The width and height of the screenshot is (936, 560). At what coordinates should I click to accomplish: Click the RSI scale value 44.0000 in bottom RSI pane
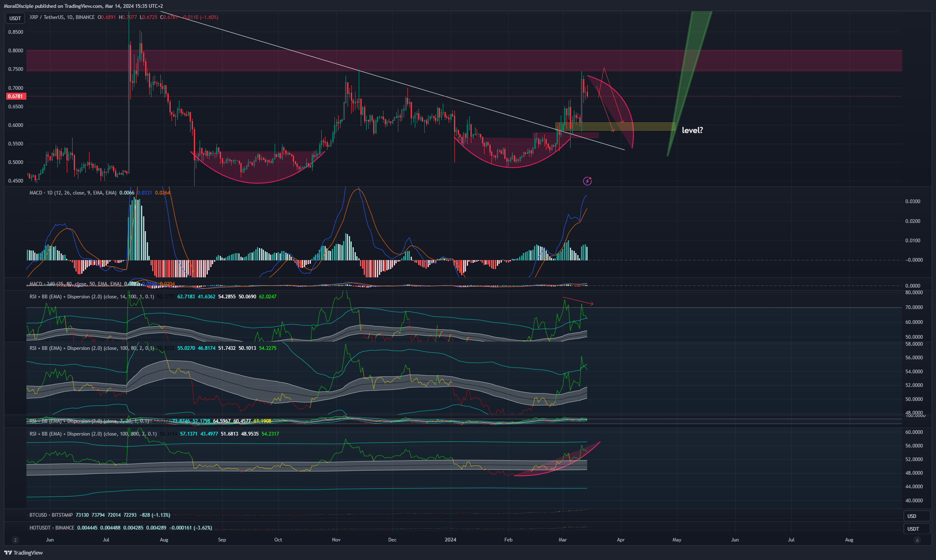pyautogui.click(x=914, y=487)
